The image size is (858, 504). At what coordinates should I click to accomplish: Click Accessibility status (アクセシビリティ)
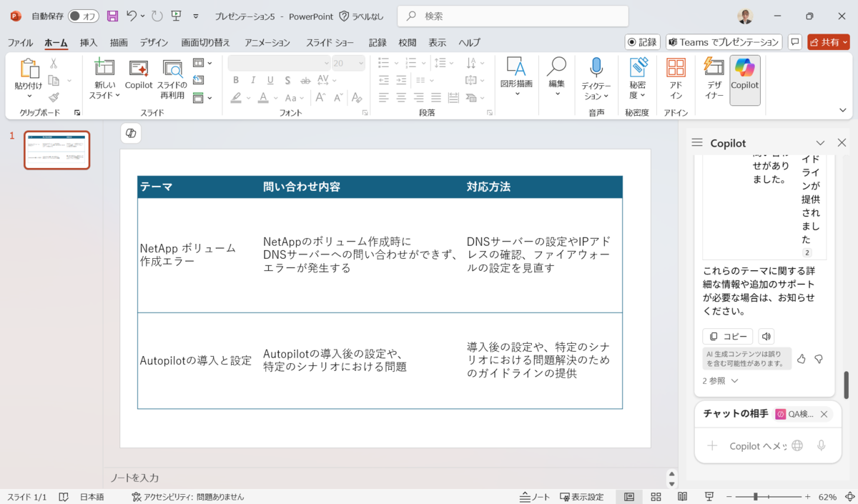pyautogui.click(x=188, y=497)
